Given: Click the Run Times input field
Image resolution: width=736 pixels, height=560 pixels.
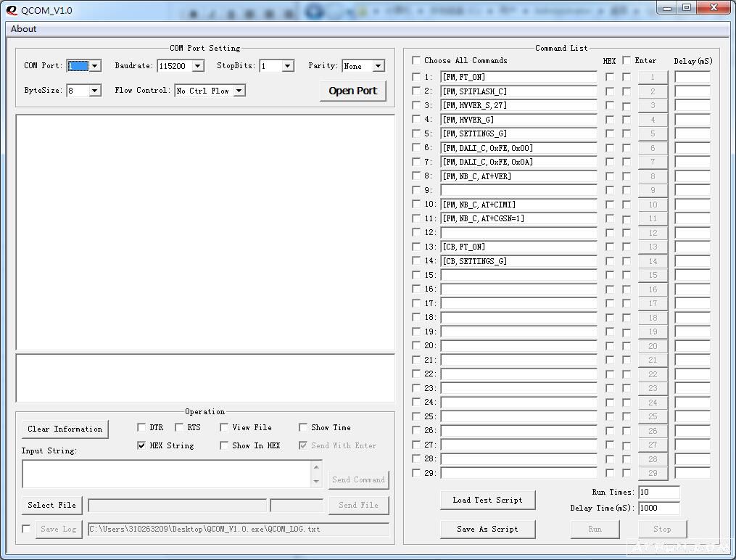Looking at the screenshot, I should tap(658, 493).
